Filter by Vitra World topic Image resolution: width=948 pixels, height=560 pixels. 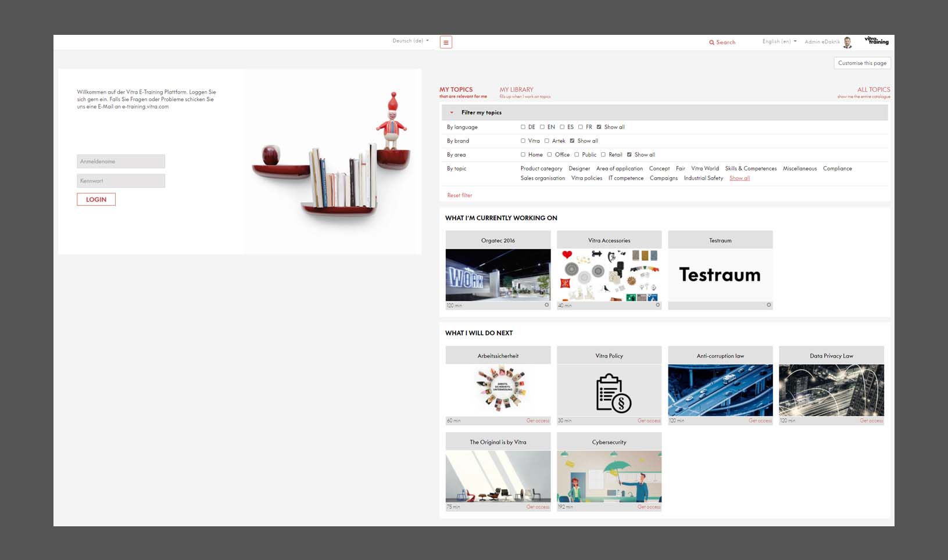tap(704, 169)
